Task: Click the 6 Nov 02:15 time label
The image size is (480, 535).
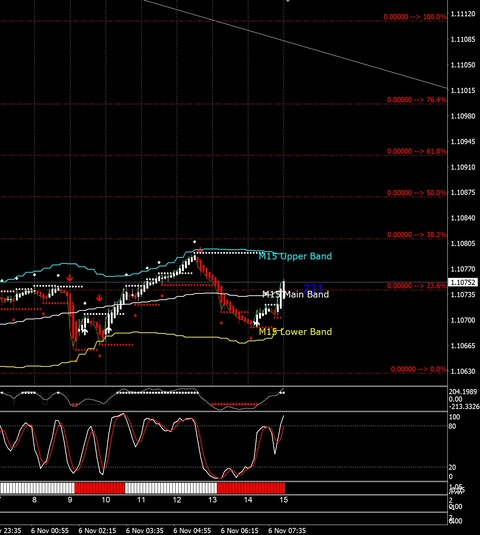Action: point(97,531)
